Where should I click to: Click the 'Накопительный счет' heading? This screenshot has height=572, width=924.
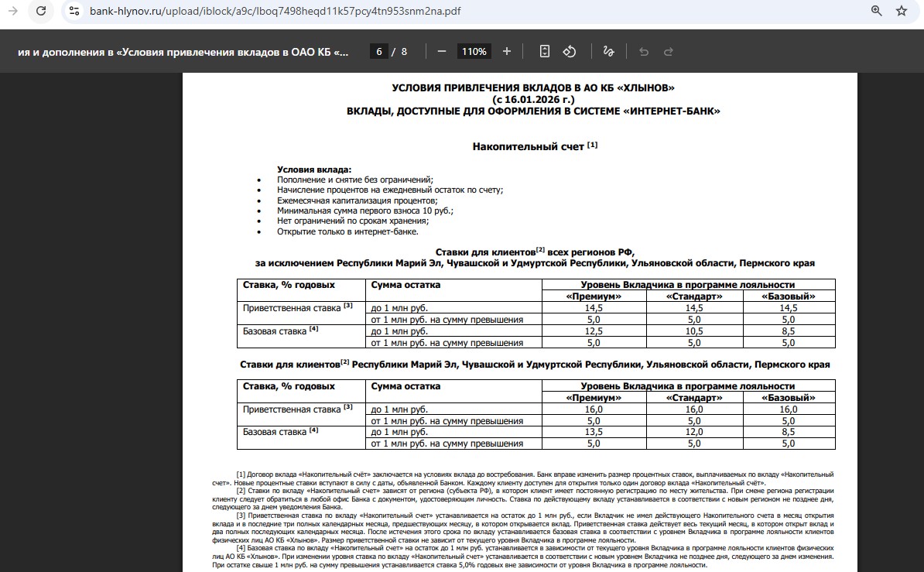click(529, 146)
